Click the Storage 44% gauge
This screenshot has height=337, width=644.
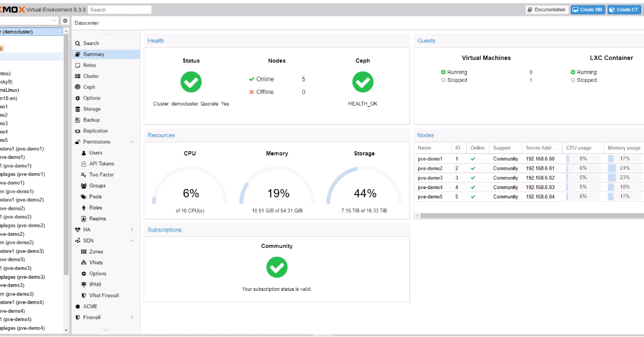coord(364,185)
